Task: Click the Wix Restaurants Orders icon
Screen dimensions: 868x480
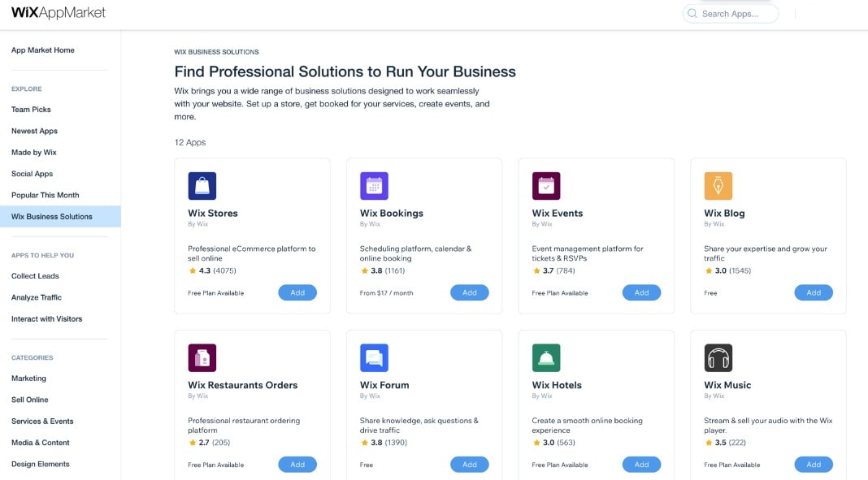Action: [x=202, y=357]
